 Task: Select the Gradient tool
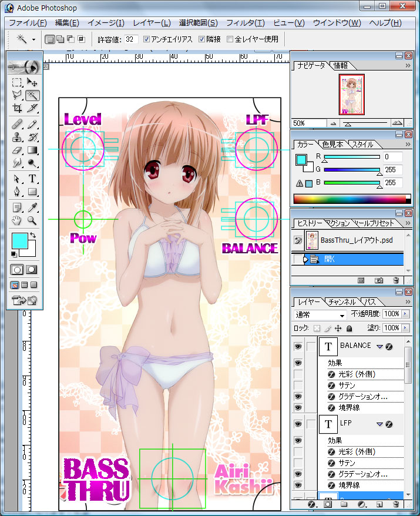pyautogui.click(x=32, y=150)
